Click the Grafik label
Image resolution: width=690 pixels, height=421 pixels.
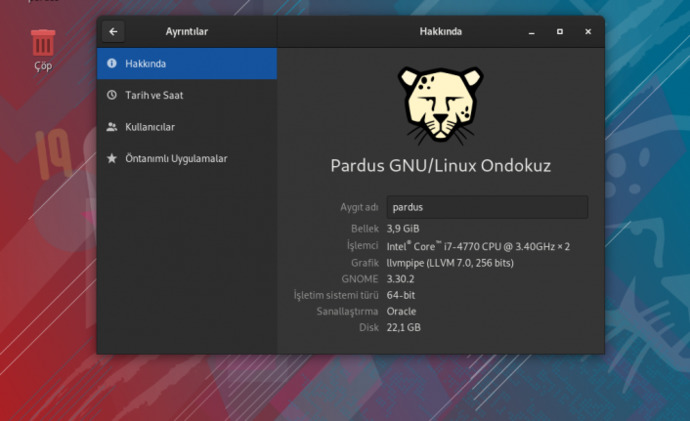tap(365, 263)
